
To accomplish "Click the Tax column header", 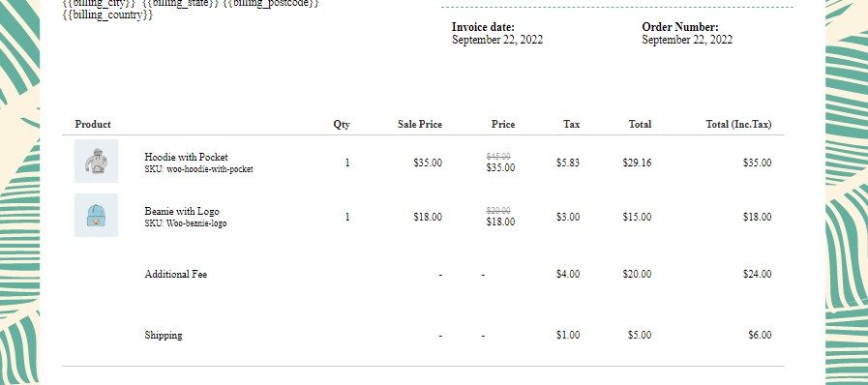I will pyautogui.click(x=572, y=125).
